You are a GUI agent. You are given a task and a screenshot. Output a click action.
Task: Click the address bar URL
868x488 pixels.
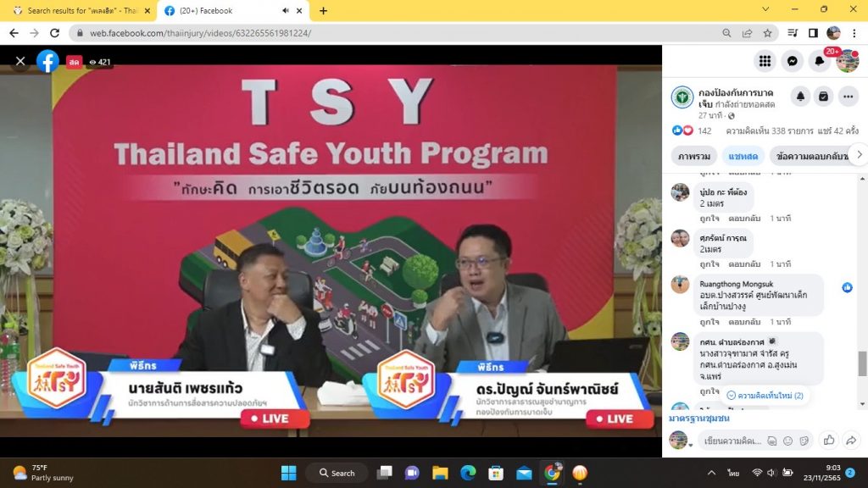pos(200,33)
